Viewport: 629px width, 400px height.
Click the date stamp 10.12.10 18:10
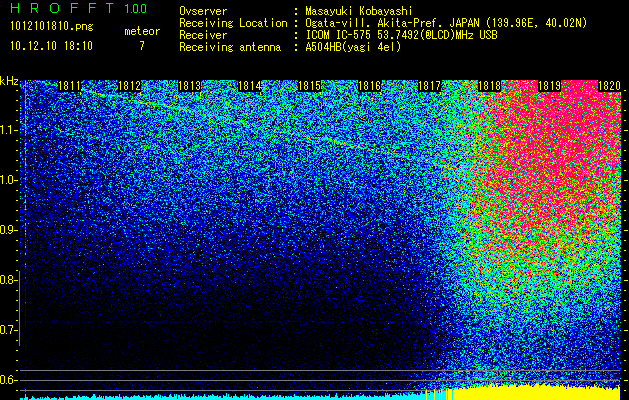coord(51,46)
